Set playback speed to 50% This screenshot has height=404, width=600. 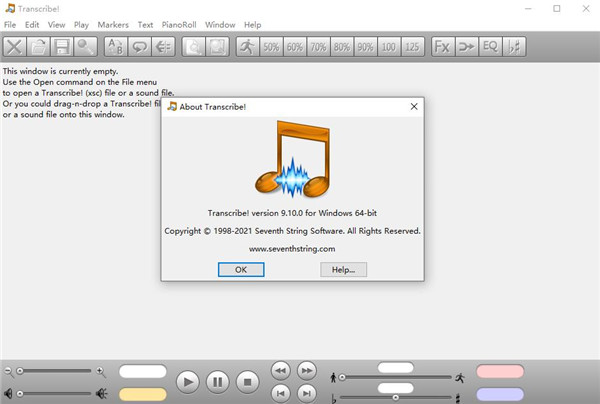click(x=271, y=47)
